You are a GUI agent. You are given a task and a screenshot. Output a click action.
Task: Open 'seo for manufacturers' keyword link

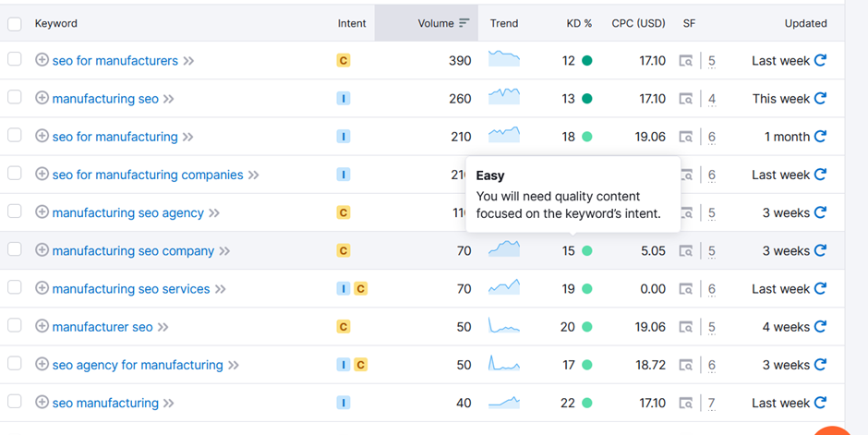tap(115, 61)
